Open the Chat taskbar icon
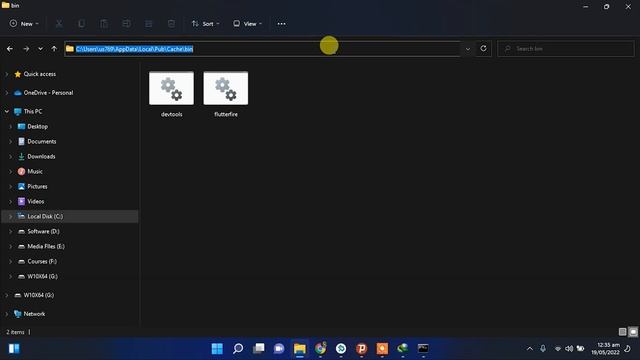640x360 pixels. [x=279, y=349]
